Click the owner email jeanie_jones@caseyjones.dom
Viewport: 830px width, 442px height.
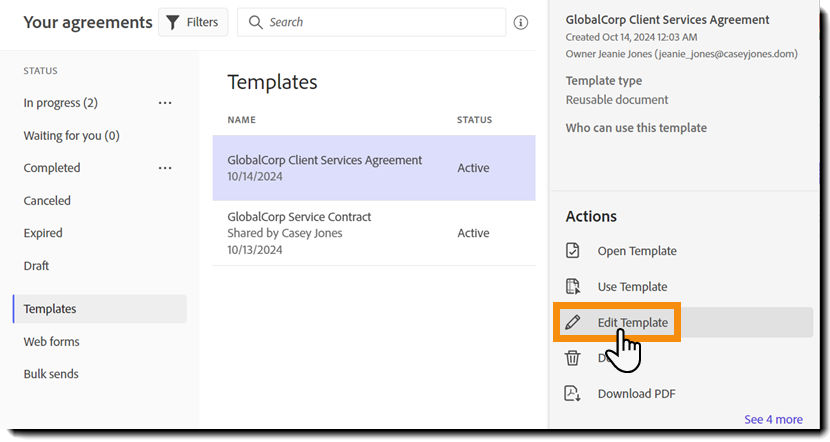pos(726,54)
